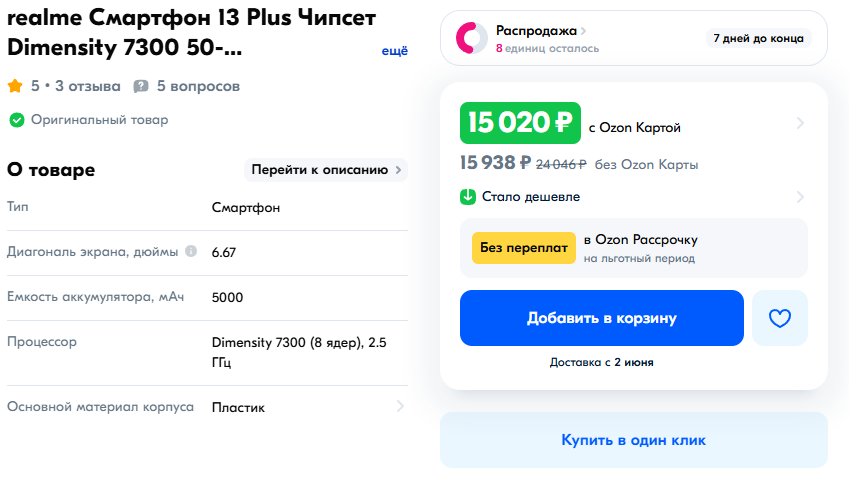Click the orange rating star icon

pos(16,87)
